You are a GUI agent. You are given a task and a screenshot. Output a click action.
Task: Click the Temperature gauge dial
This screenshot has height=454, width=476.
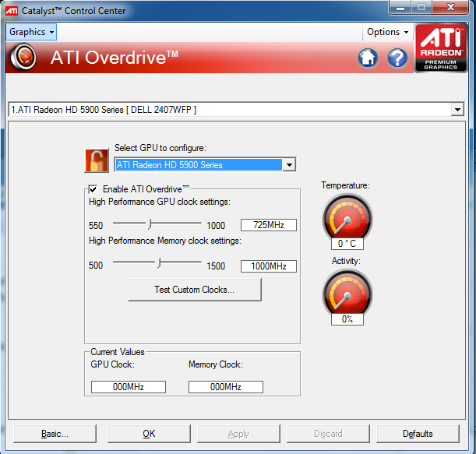(x=347, y=219)
